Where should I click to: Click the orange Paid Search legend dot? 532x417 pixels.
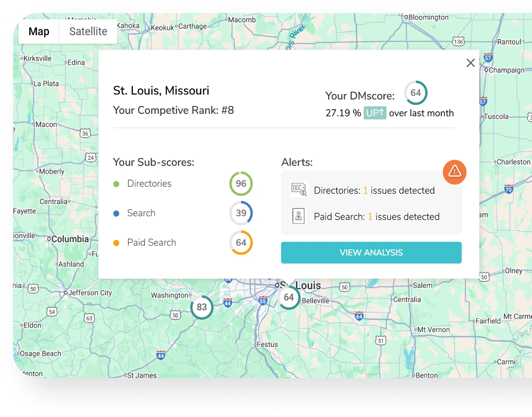116,243
